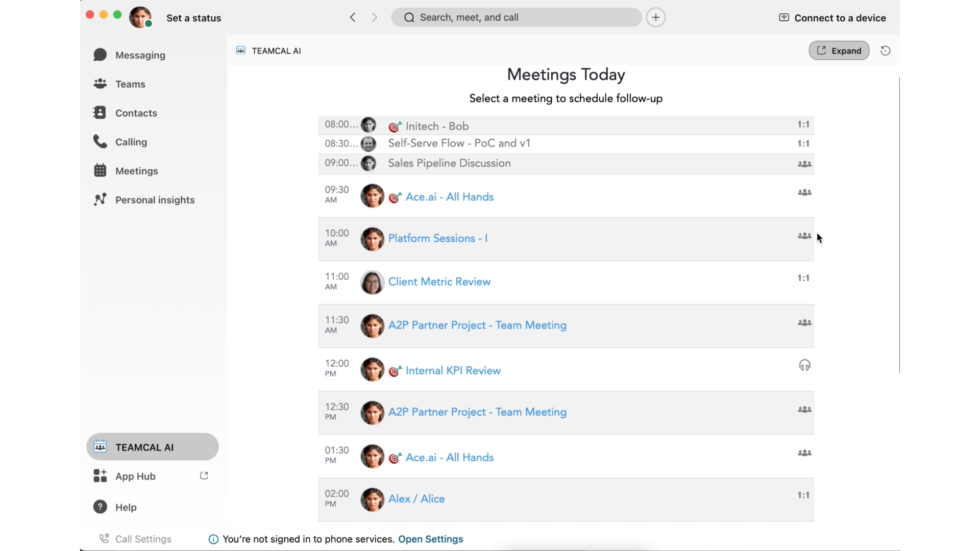Open the Messaging section
The image size is (980, 551).
tap(130, 55)
